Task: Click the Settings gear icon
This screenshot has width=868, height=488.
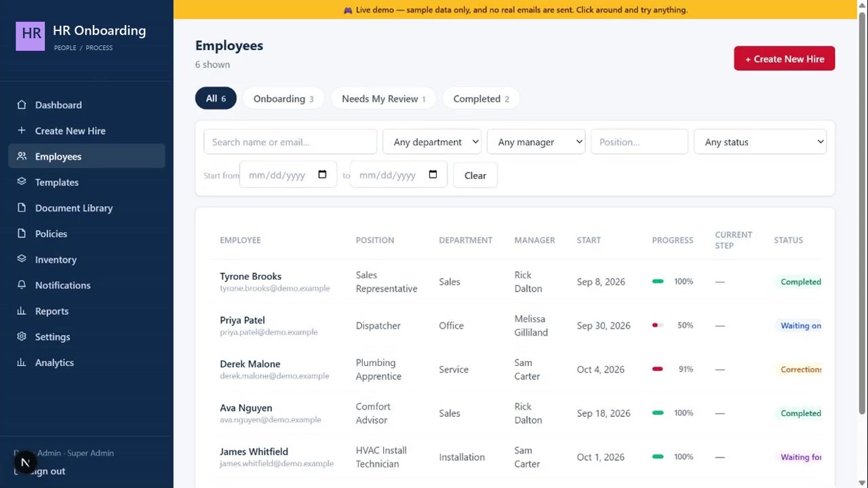Action: tap(22, 337)
